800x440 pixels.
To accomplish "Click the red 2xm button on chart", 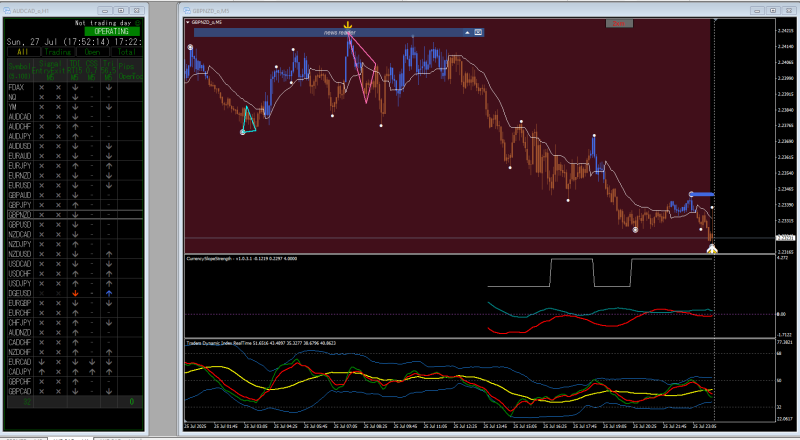I will [619, 23].
